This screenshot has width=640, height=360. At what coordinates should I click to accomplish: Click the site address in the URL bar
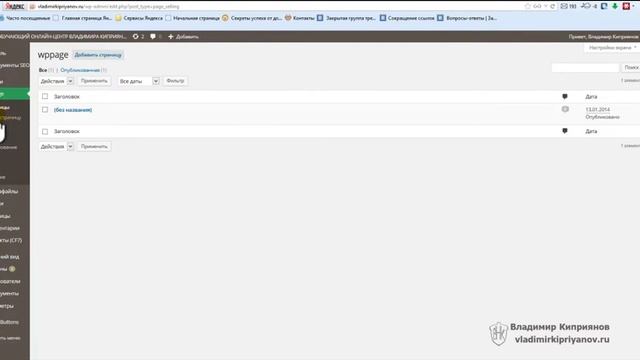tap(108, 7)
